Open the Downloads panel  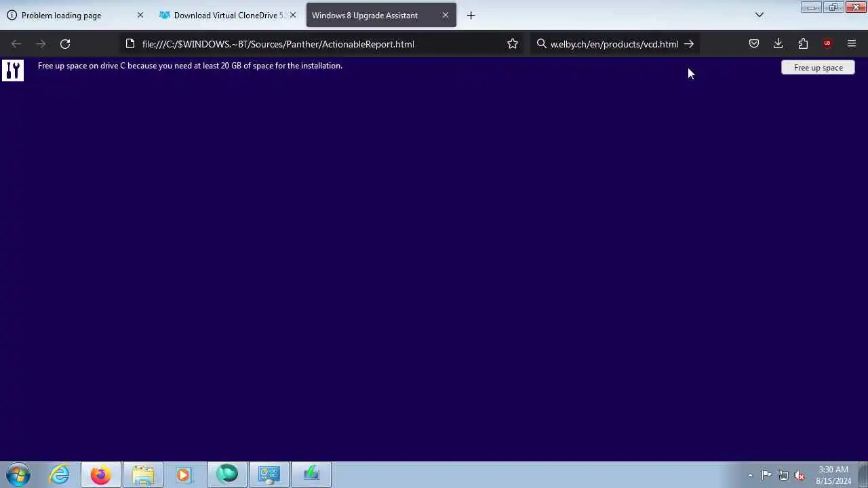778,44
